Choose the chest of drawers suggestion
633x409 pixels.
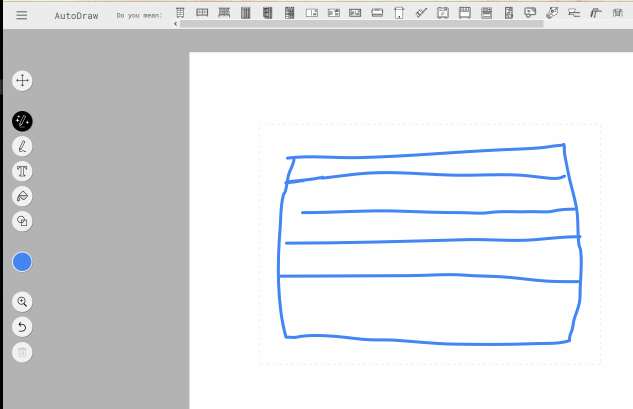(180, 13)
